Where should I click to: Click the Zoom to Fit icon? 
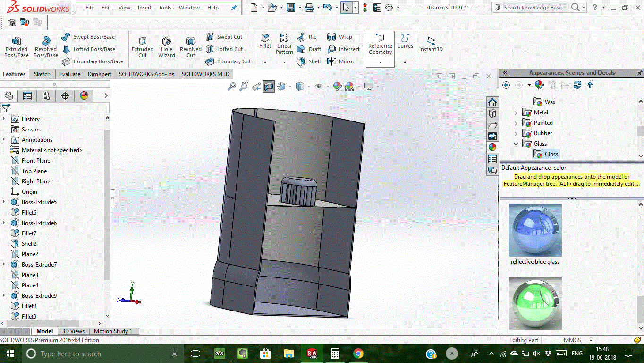point(232,86)
